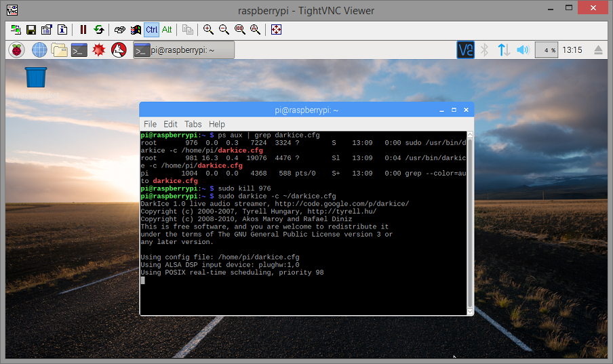Open the Wolfram wolf icon
The width and height of the screenshot is (613, 364).
(119, 50)
